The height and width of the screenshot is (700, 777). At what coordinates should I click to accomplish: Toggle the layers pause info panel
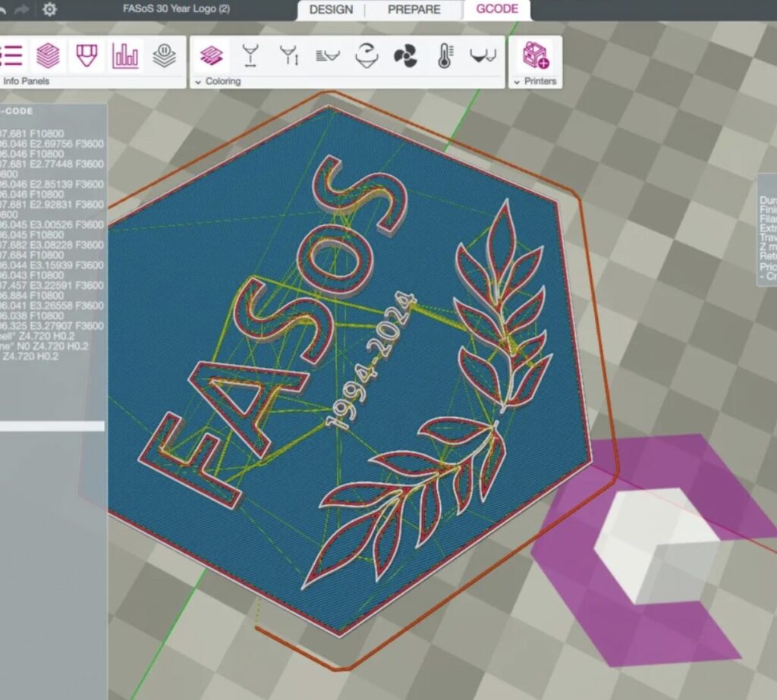point(165,55)
